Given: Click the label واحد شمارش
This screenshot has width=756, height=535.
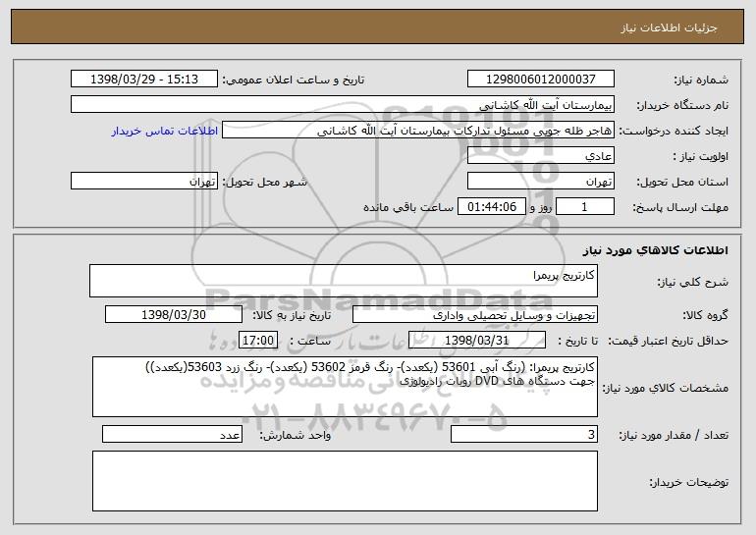Looking at the screenshot, I should point(296,435).
